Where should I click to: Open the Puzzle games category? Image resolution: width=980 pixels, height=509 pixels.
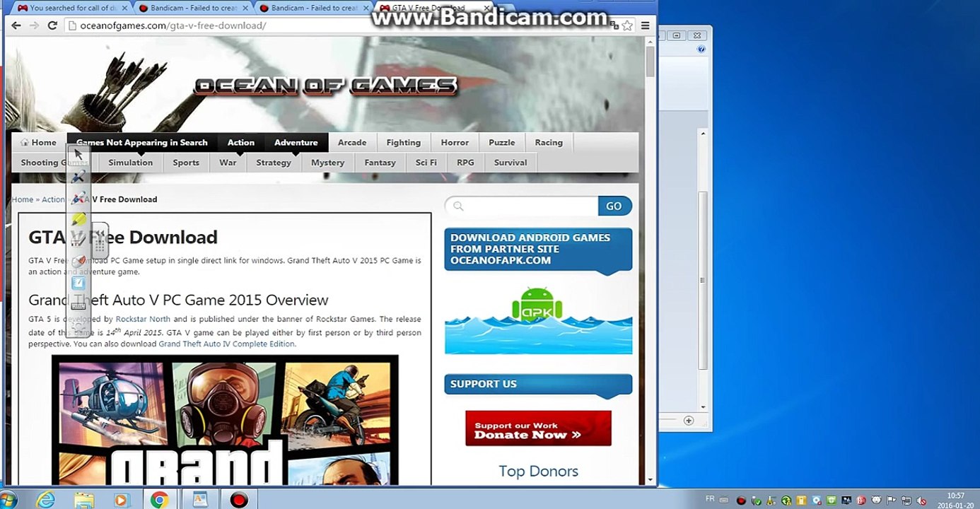coord(502,142)
